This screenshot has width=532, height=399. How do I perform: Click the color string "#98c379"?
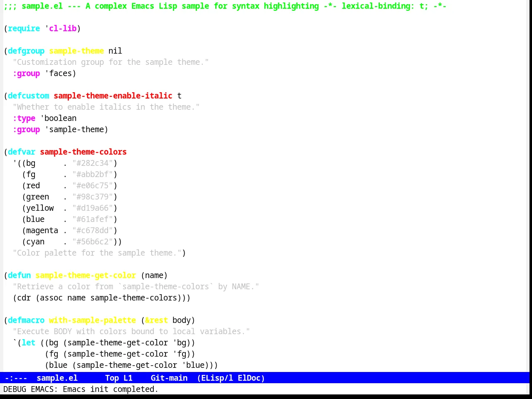93,197
